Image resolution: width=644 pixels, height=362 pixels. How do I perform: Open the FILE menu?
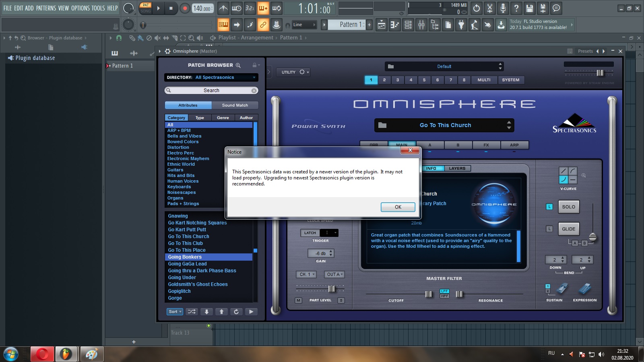[7, 8]
